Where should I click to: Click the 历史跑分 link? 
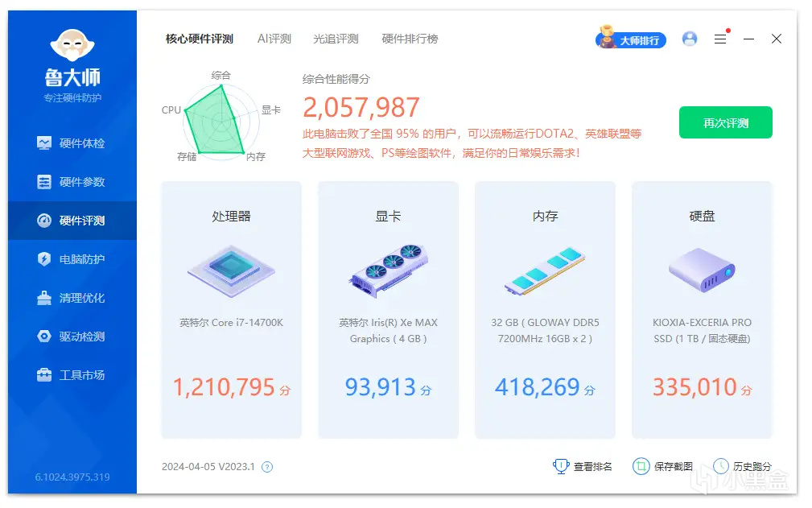point(743,467)
